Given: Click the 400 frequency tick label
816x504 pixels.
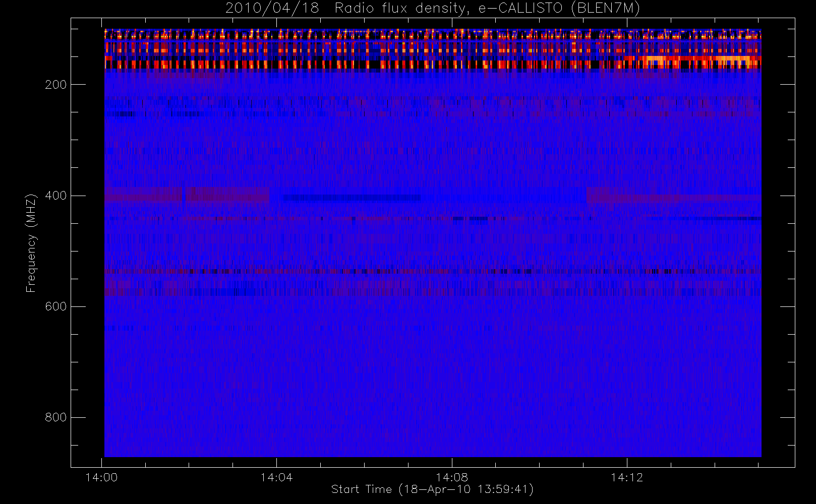Looking at the screenshot, I should pos(56,196).
